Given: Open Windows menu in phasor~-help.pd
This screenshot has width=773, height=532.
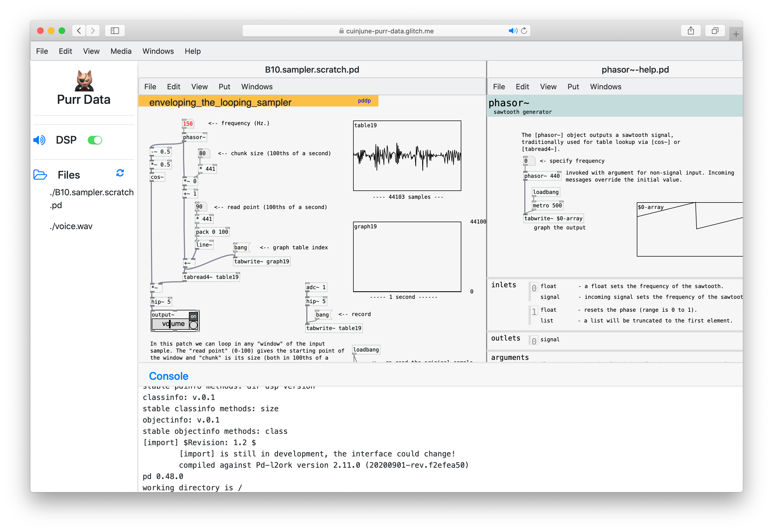Looking at the screenshot, I should click(606, 87).
